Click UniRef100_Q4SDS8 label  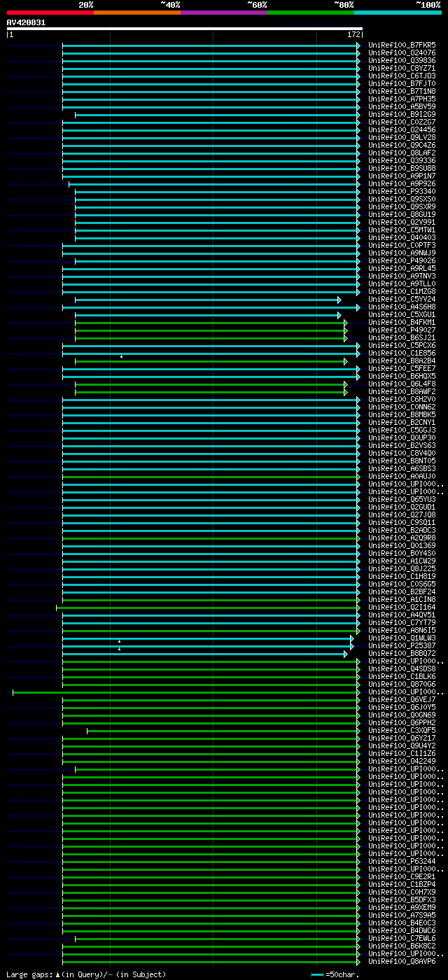[x=402, y=668]
